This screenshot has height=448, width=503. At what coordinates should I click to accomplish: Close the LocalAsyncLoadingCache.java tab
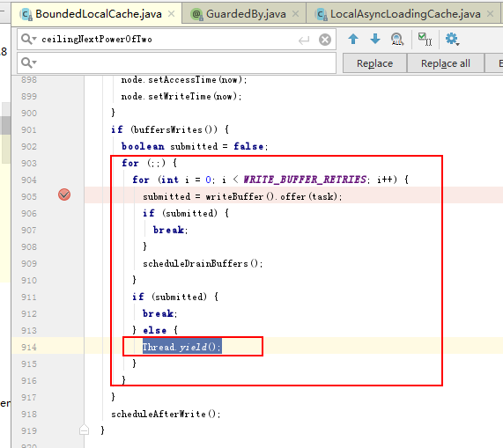click(490, 14)
